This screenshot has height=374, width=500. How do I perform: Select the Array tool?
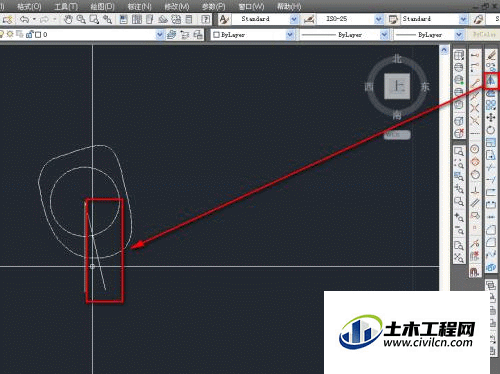click(x=491, y=105)
